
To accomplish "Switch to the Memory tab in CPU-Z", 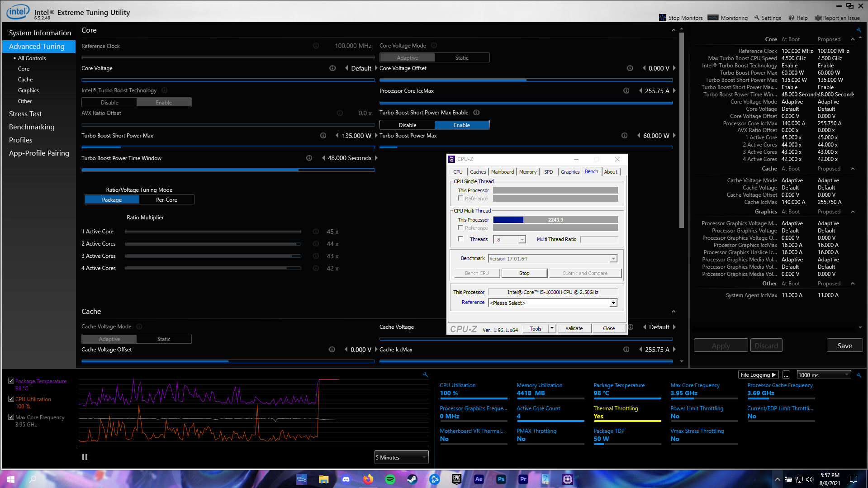I will (x=528, y=172).
